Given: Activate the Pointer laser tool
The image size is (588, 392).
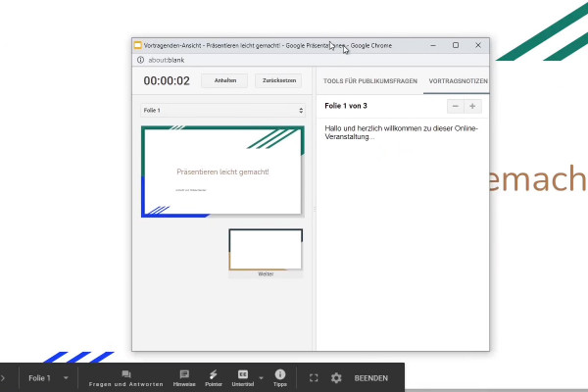Looking at the screenshot, I should (214, 378).
